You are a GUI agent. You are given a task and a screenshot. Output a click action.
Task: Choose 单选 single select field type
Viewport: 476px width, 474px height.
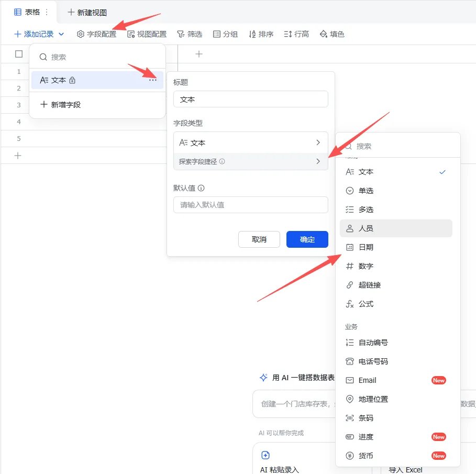[396, 191]
